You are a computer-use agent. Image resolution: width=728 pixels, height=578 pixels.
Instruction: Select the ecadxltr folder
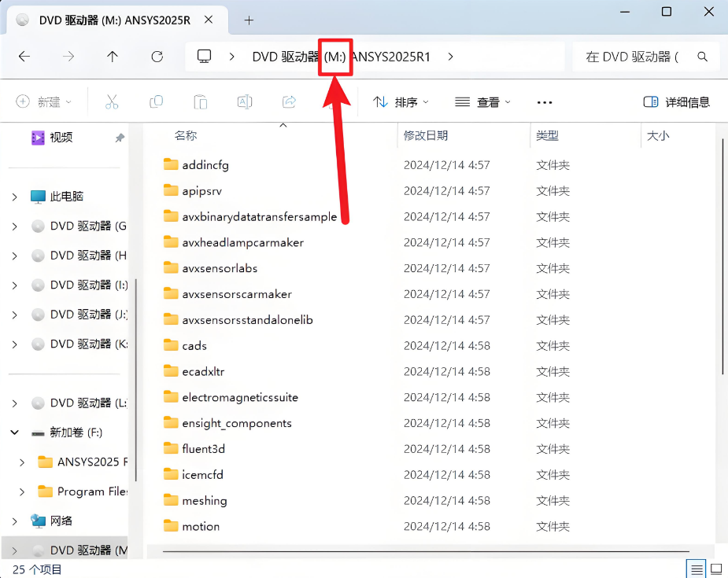tap(194, 371)
